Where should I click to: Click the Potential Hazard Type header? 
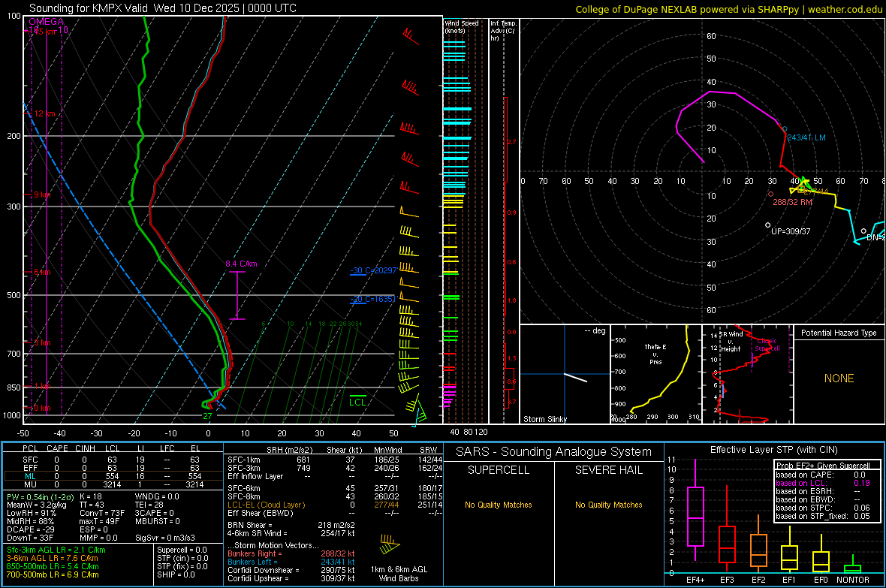pos(839,333)
